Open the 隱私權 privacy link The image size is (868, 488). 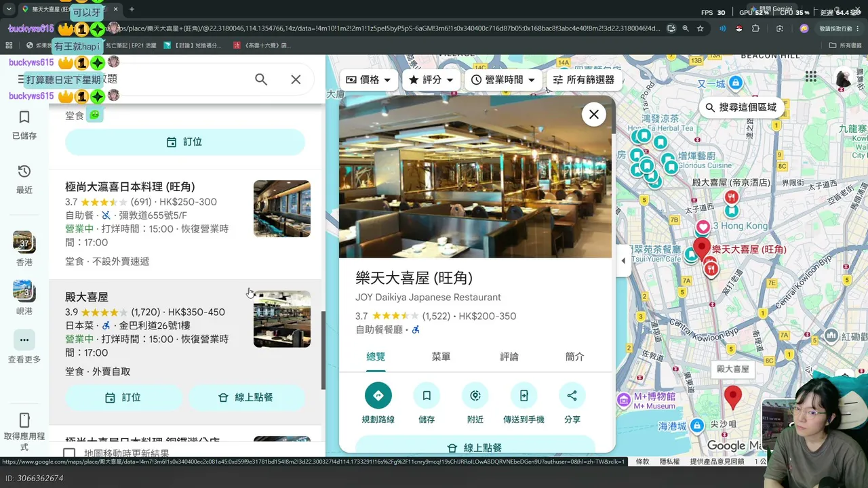coord(669,462)
